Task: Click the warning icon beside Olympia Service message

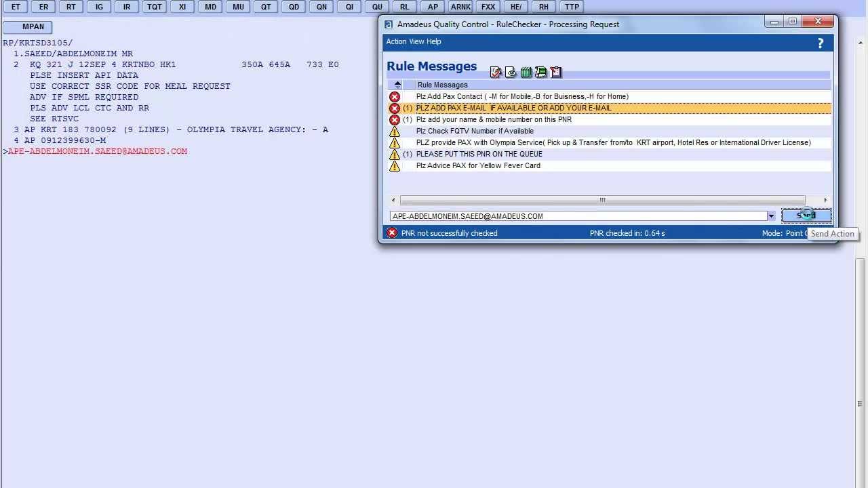Action: (395, 143)
